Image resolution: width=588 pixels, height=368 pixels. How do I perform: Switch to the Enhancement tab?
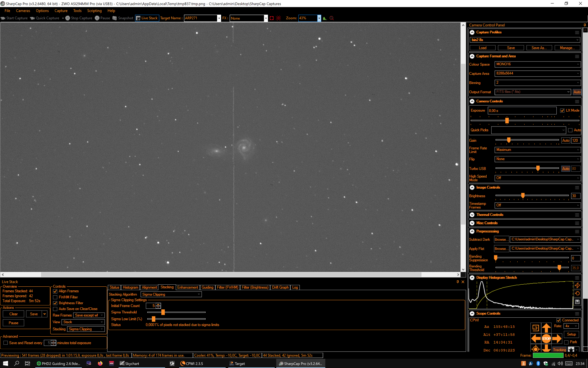point(187,287)
